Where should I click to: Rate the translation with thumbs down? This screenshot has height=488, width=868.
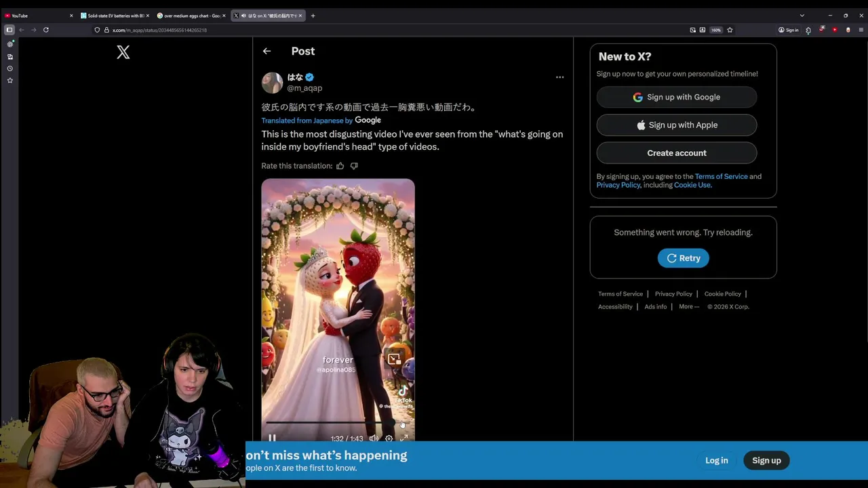click(x=354, y=165)
